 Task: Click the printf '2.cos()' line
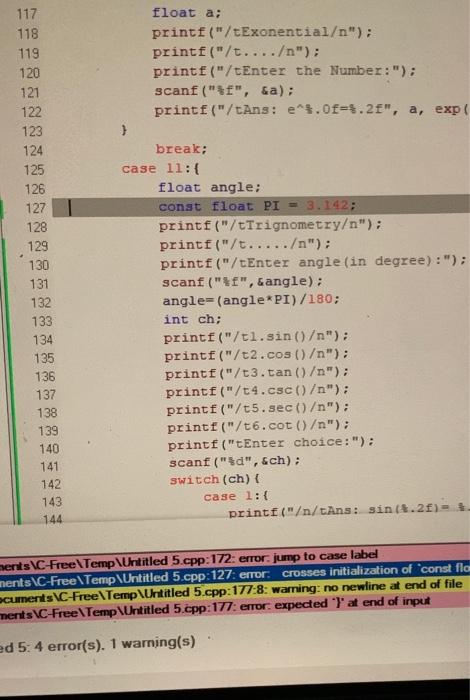coord(256,355)
